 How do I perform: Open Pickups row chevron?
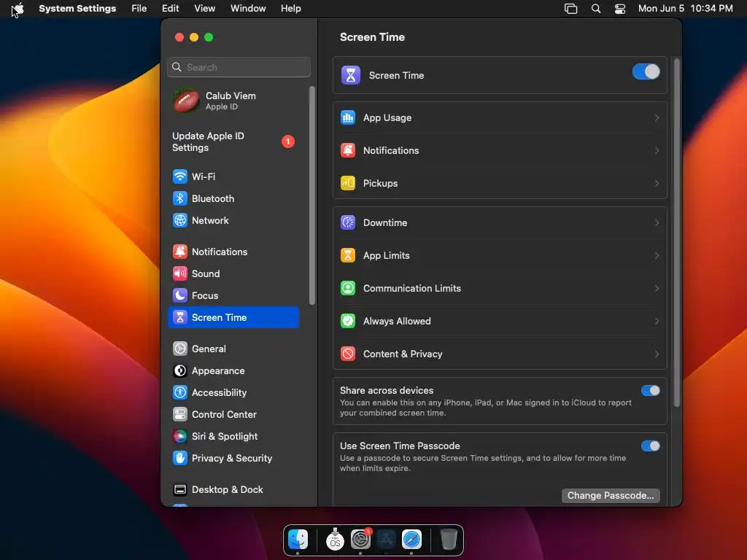pyautogui.click(x=657, y=183)
